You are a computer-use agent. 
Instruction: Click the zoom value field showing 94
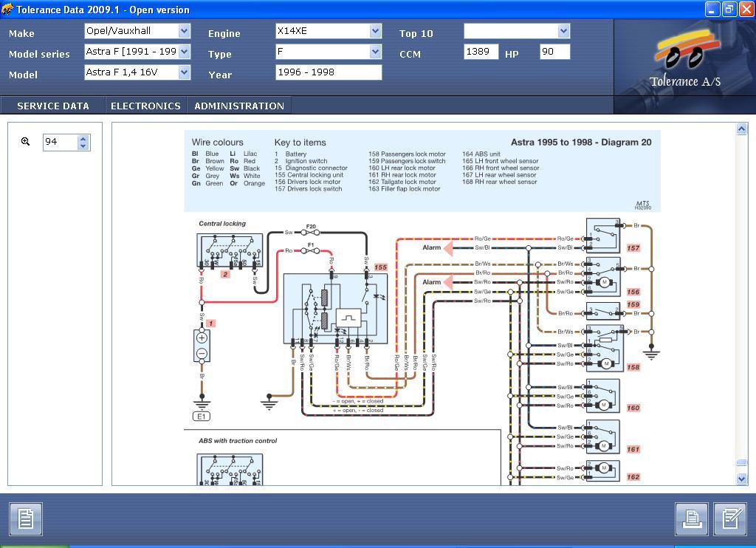click(61, 142)
